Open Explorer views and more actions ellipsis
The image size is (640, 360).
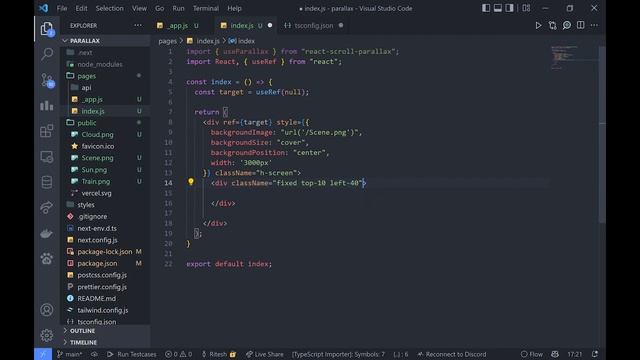(138, 25)
